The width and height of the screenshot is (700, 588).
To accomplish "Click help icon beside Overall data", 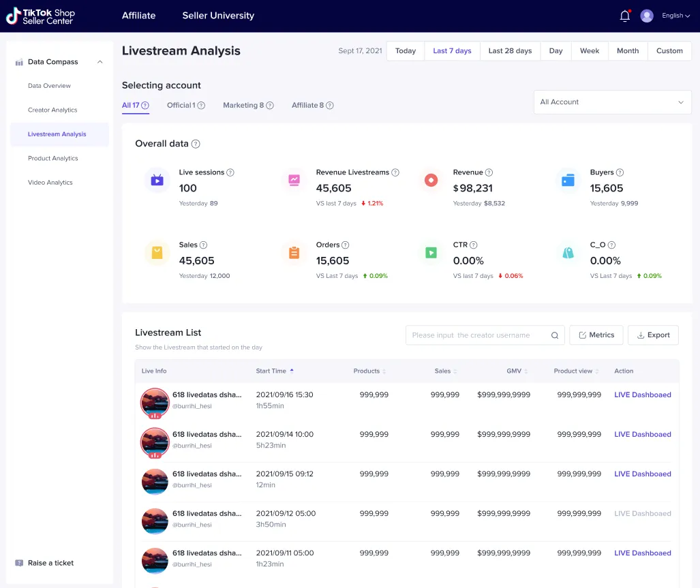I will [196, 144].
